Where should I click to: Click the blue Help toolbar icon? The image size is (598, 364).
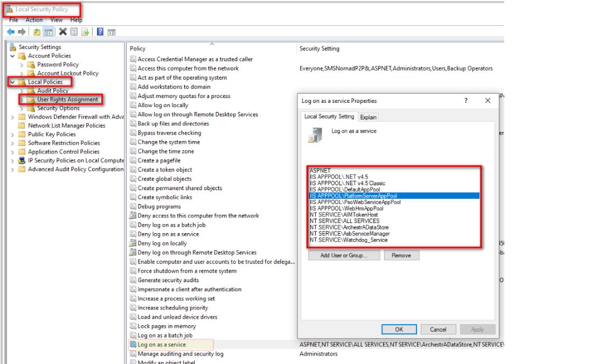100,32
